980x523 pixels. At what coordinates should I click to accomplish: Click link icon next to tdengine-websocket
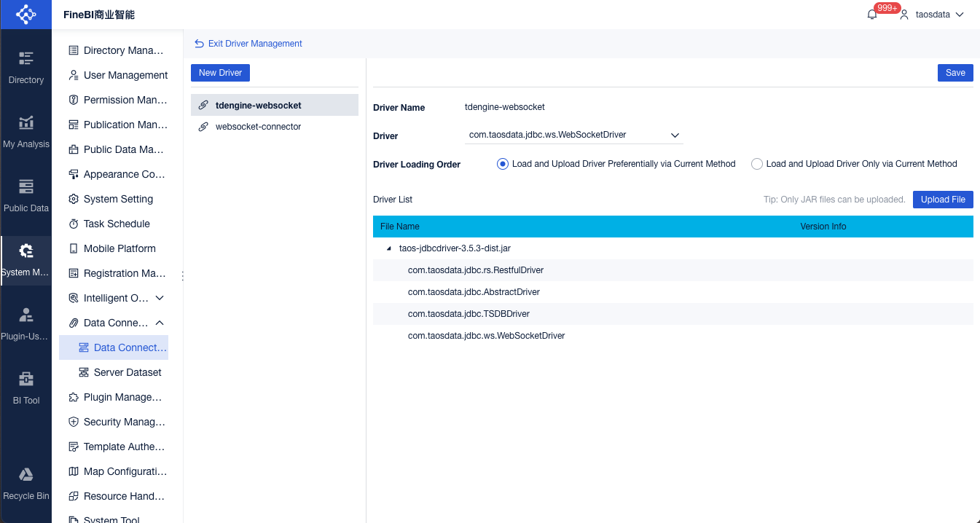(203, 105)
